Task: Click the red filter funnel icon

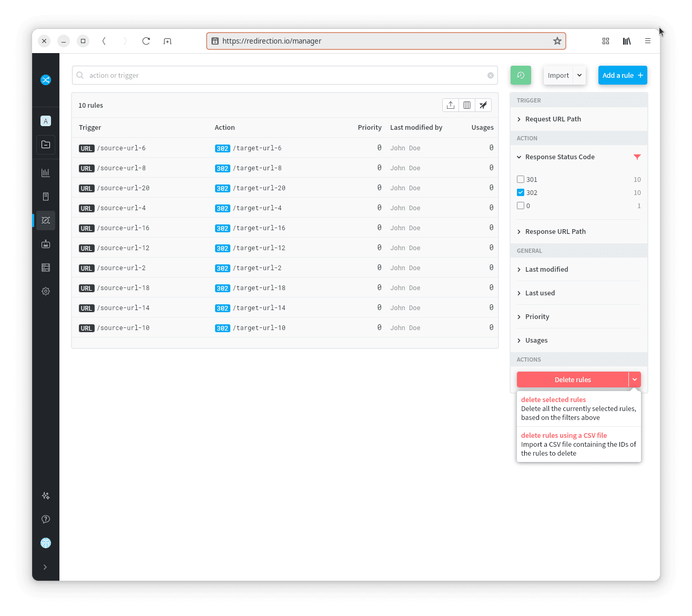Action: pos(637,157)
